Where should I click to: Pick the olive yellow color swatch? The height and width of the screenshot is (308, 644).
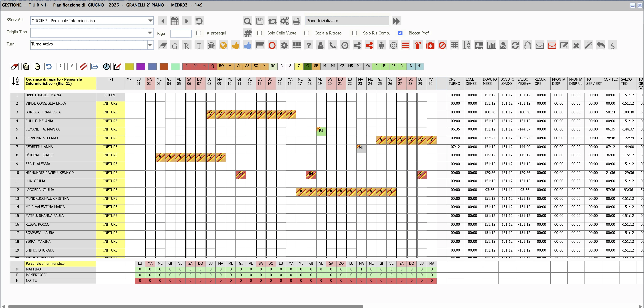[129, 66]
